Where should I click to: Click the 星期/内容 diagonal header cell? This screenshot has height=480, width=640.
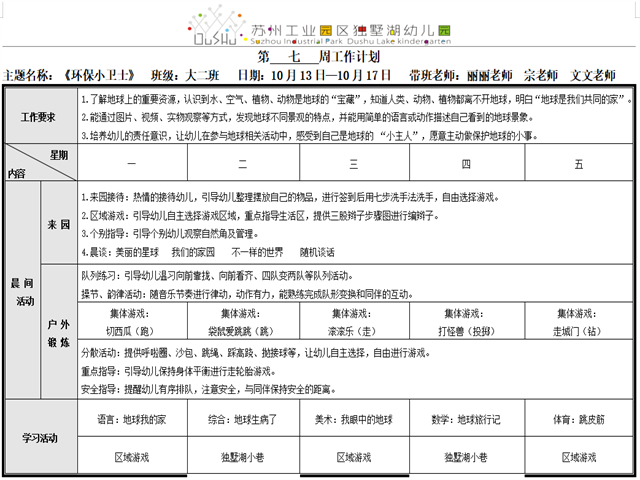tap(40, 162)
